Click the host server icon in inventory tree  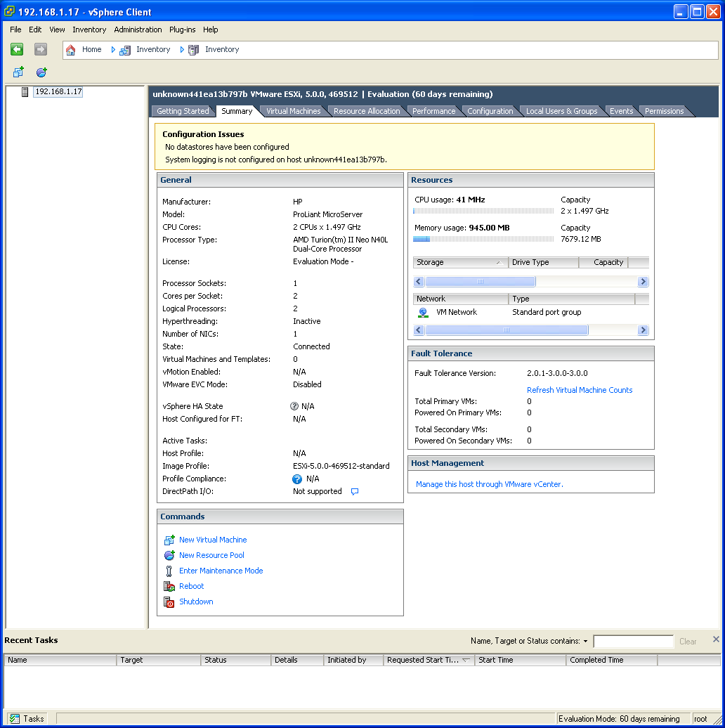point(25,92)
